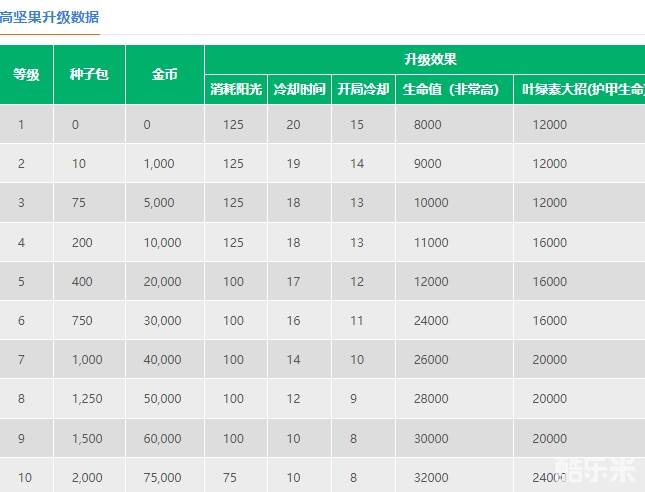Select the 75,000 gold cell in level 10

[x=162, y=478]
